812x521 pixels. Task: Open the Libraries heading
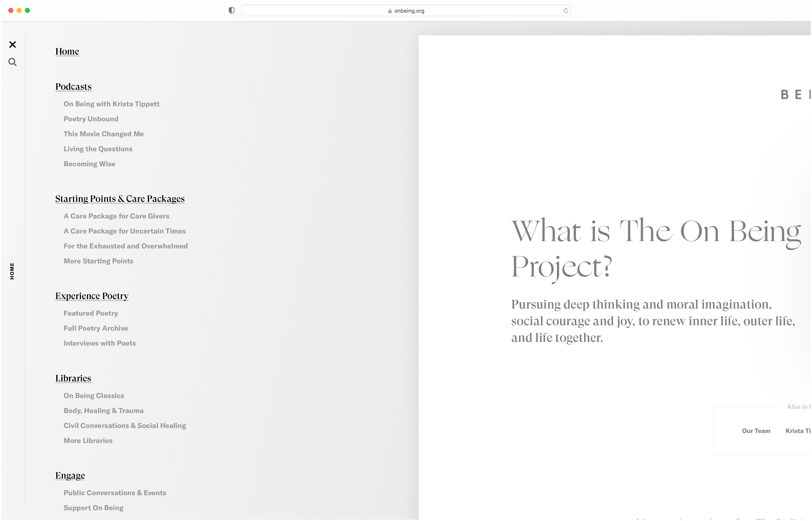pyautogui.click(x=73, y=378)
